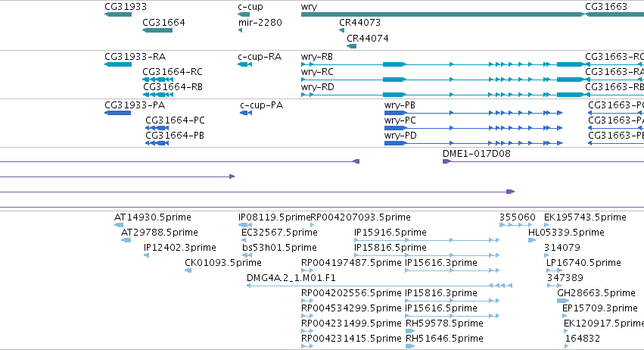Select EST IP12402.3prime
Viewport: 644px width, 350px height.
146,255
